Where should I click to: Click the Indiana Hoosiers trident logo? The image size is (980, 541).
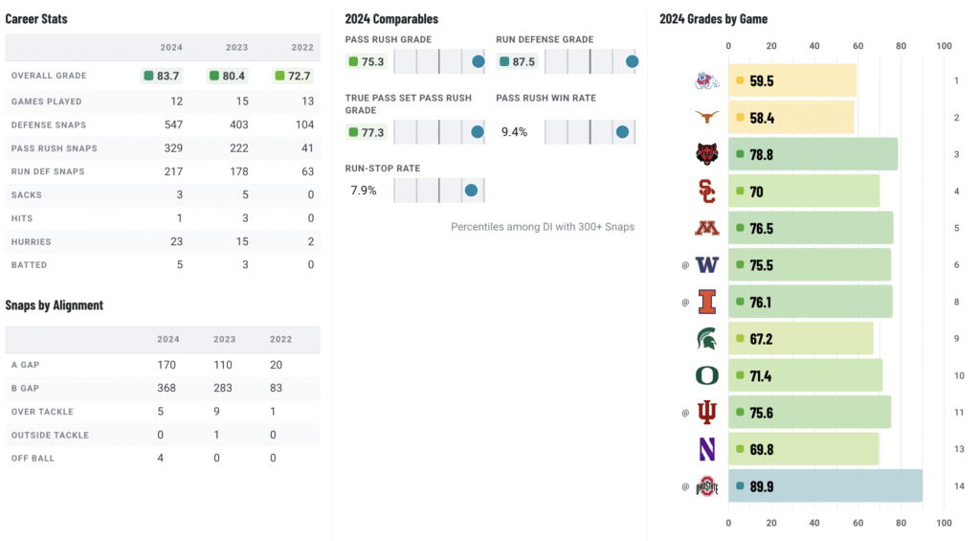pos(707,412)
